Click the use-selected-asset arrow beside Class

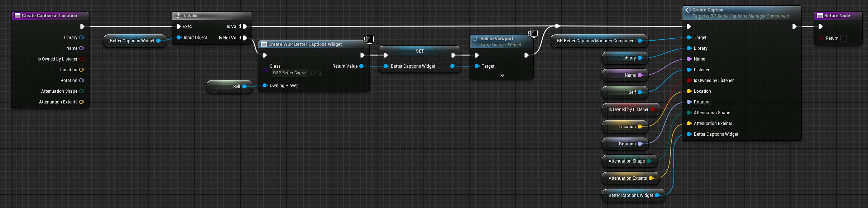(x=312, y=73)
